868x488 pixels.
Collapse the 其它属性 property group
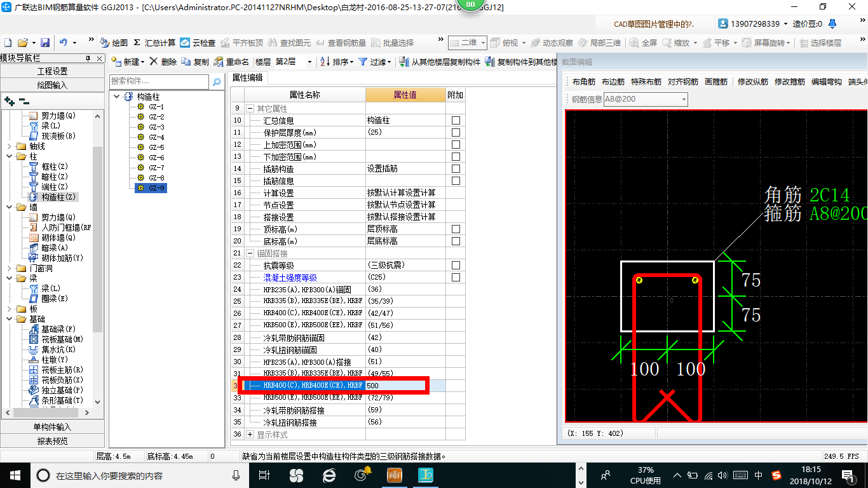[250, 109]
